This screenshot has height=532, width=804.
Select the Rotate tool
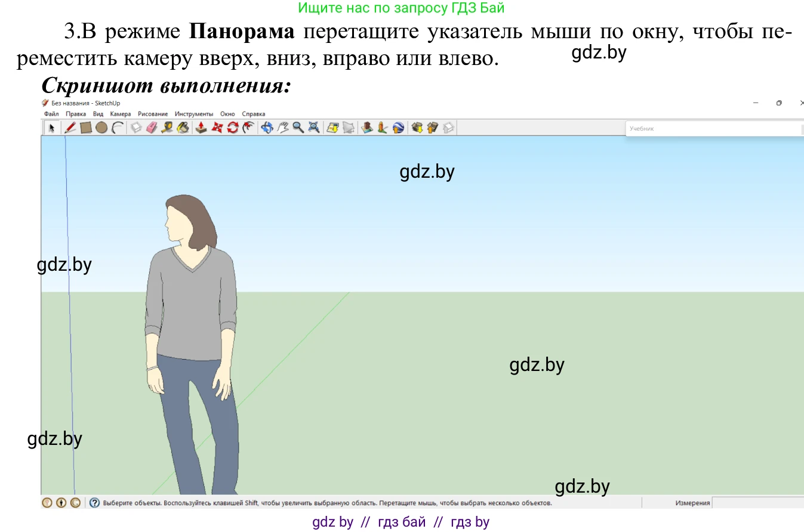coord(233,128)
